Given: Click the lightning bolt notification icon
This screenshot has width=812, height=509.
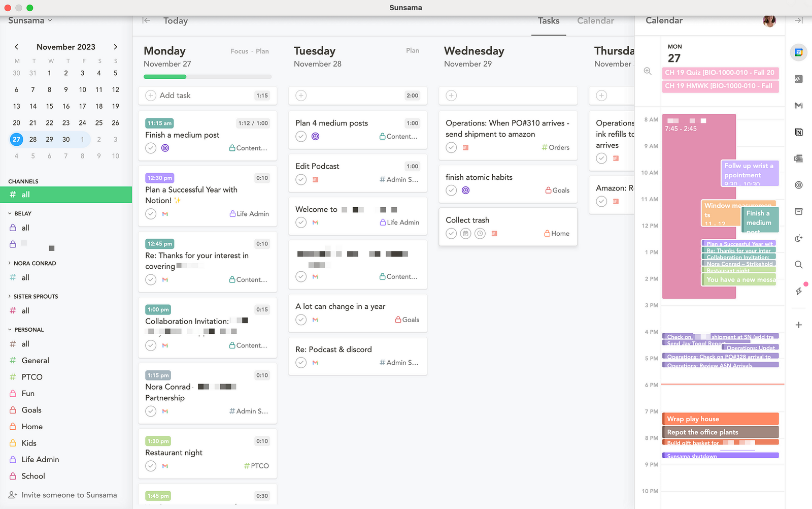Looking at the screenshot, I should 799,291.
